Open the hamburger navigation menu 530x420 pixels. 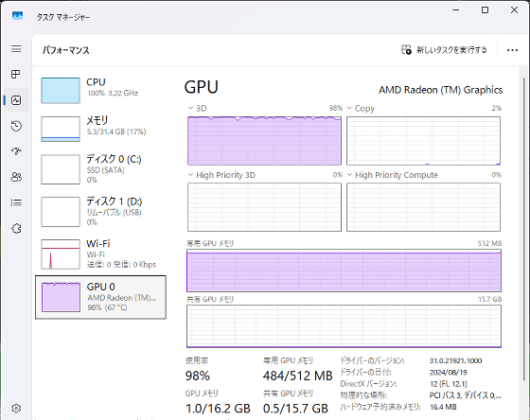click(x=16, y=49)
